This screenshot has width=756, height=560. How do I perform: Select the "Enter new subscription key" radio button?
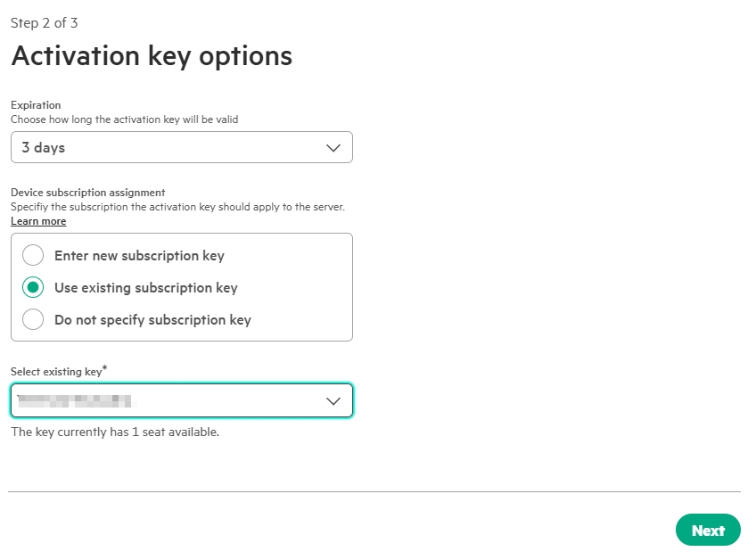[33, 256]
